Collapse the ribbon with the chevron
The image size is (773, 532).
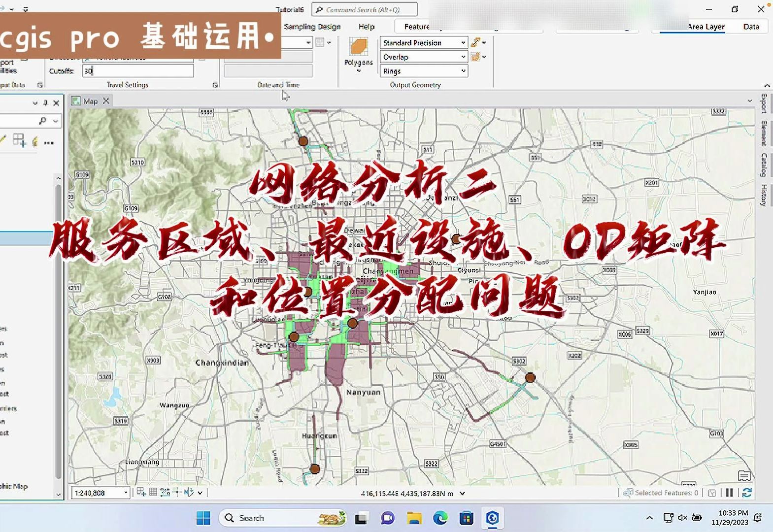point(767,85)
